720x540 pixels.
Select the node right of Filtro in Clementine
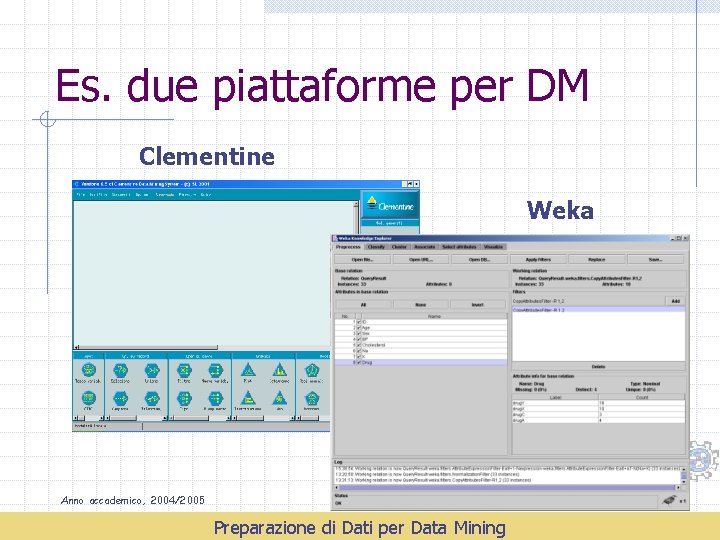[215, 370]
